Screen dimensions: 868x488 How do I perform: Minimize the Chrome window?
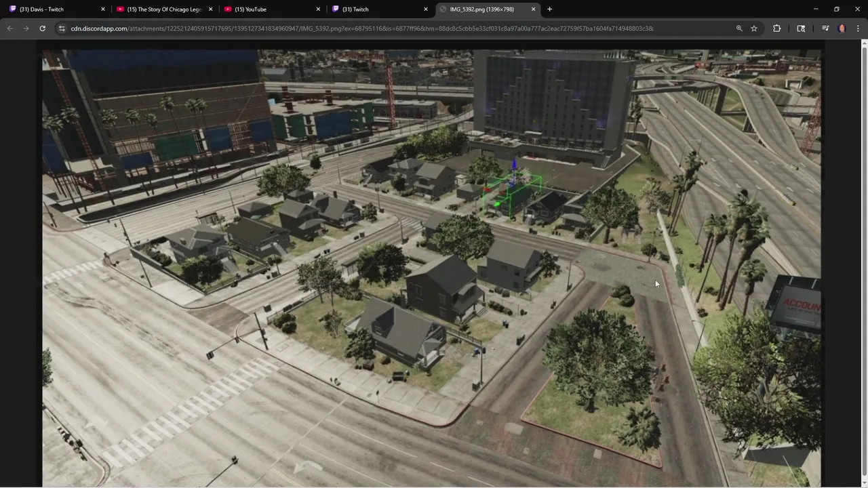[x=816, y=9]
